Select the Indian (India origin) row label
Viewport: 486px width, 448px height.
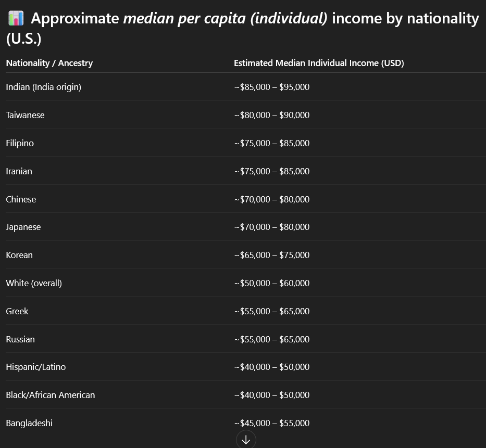(43, 87)
